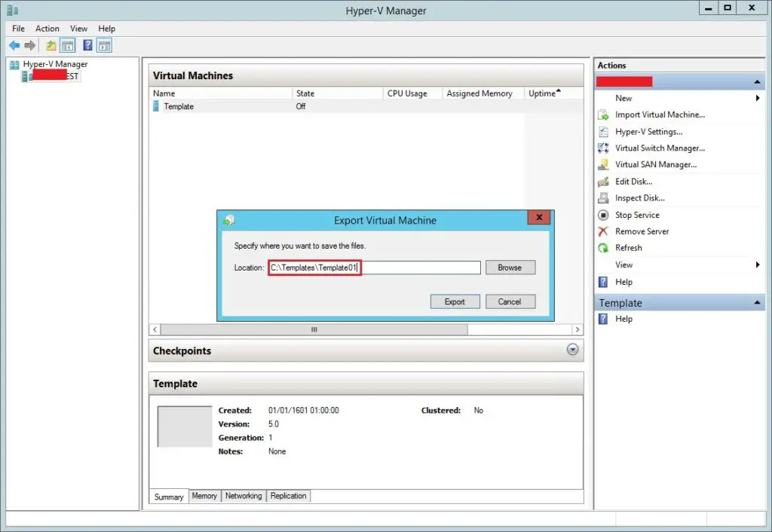Click Refresh action link
The height and width of the screenshot is (532, 772).
629,248
